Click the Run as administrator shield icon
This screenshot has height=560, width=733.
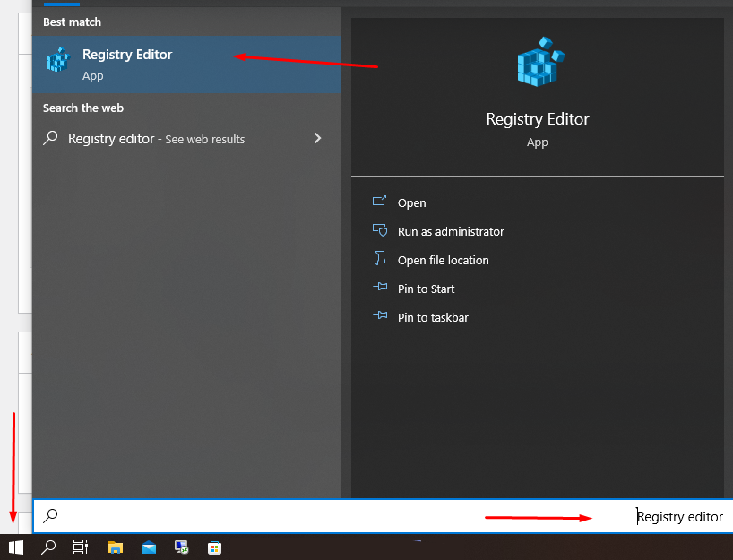tap(380, 230)
